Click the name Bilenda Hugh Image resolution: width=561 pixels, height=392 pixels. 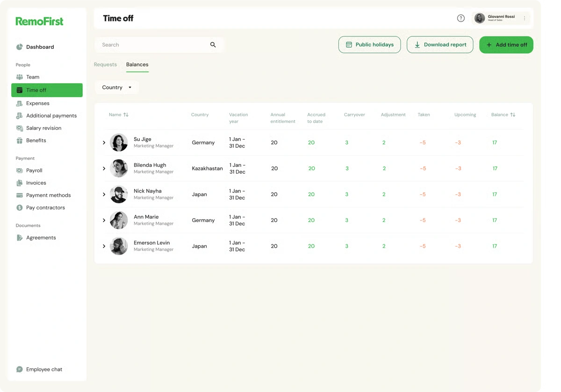click(x=150, y=165)
